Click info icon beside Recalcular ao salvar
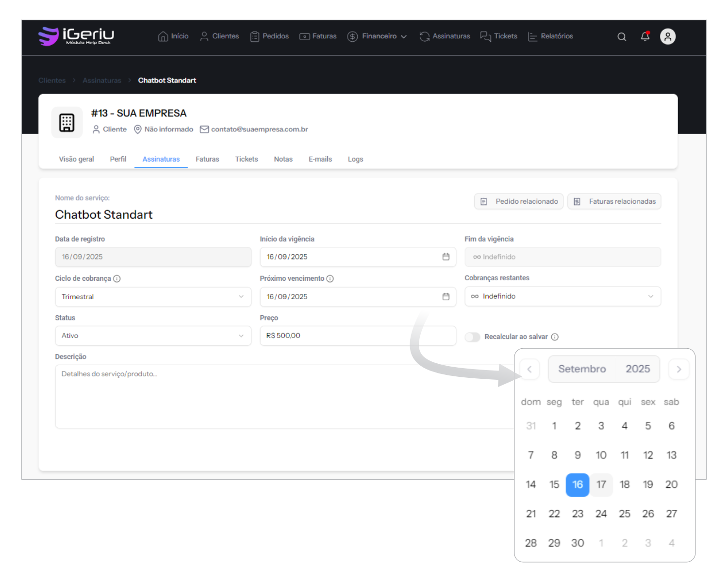 click(555, 337)
